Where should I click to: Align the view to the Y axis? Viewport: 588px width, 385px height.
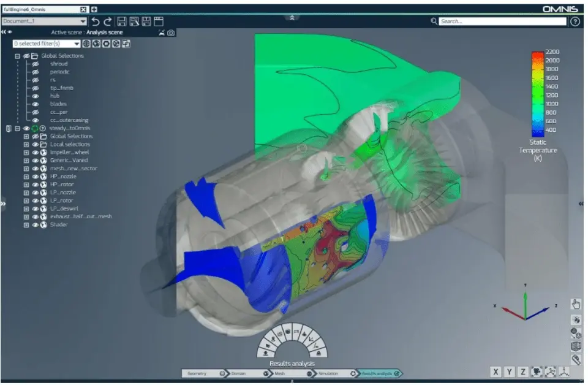click(509, 372)
